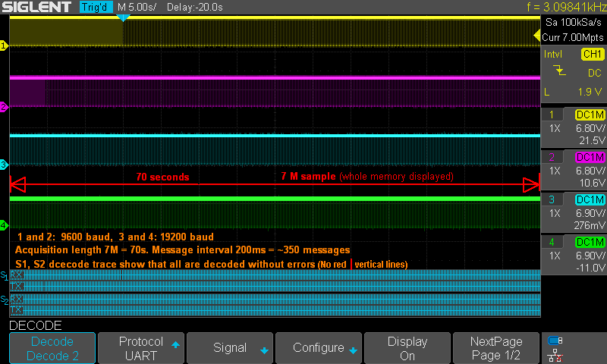Click the trigger position marker on top
607x364 pixels.
click(123, 18)
